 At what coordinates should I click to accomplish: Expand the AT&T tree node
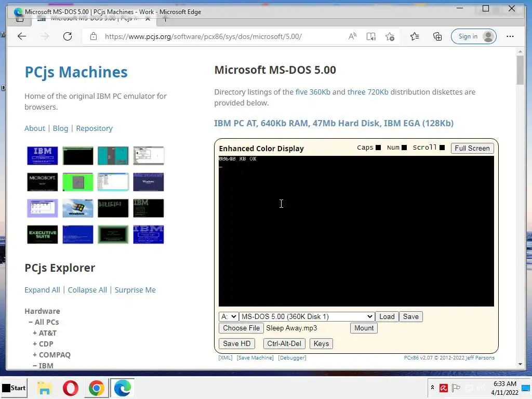click(45, 333)
